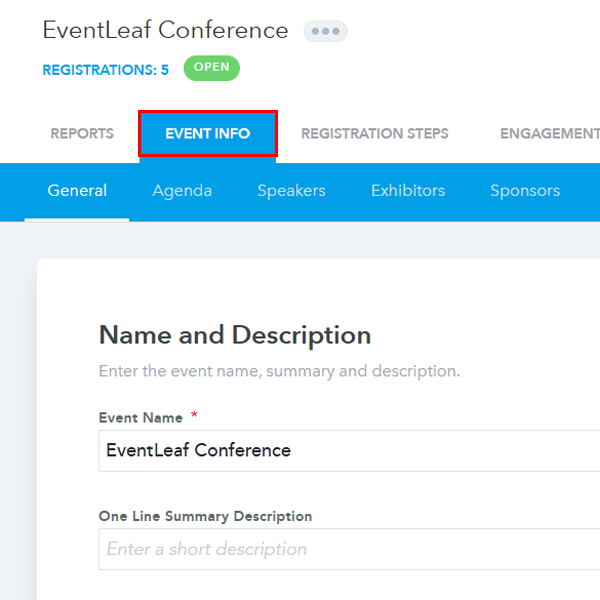Open the REGISTRATION STEPS tab
This screenshot has width=600, height=600.
375,134
